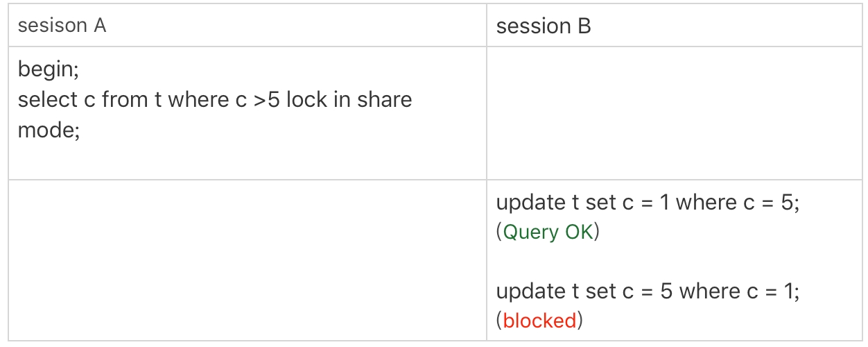Click the 'session B' column header

coord(544,26)
